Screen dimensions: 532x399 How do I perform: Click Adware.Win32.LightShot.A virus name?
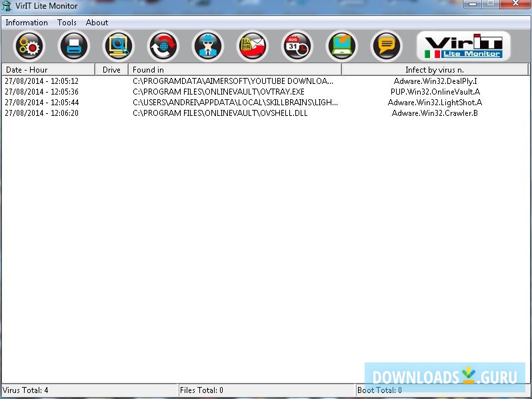tap(435, 103)
